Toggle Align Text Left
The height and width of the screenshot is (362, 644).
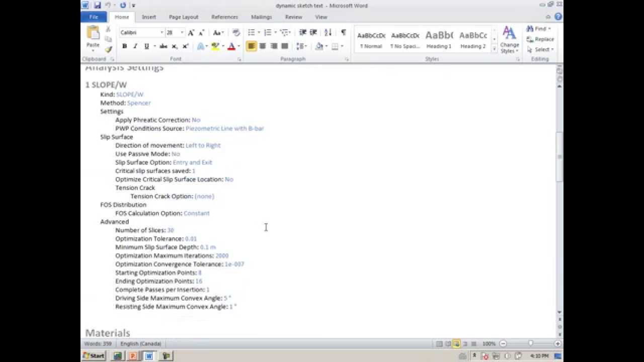pos(251,46)
